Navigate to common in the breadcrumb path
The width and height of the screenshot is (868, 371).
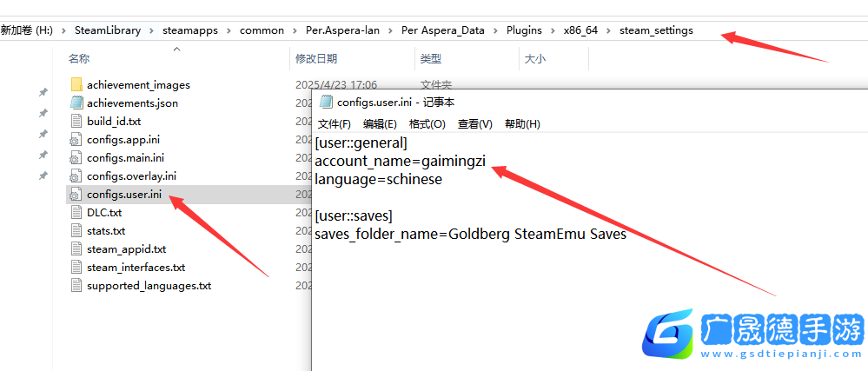262,30
